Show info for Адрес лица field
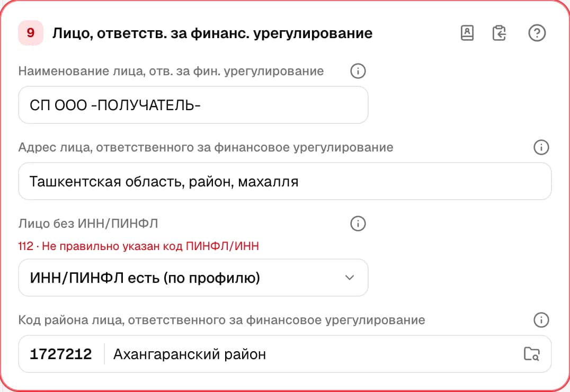Viewport: 570px width, 392px height. pos(541,147)
